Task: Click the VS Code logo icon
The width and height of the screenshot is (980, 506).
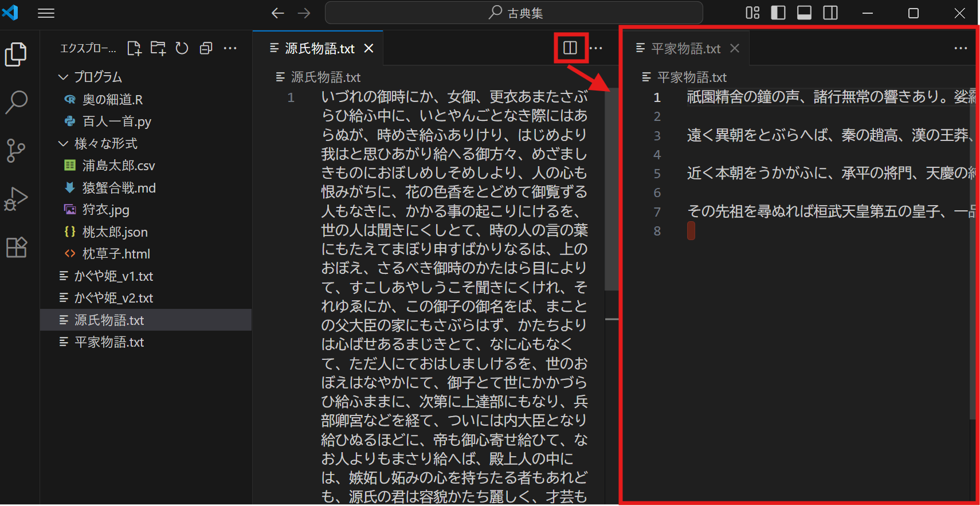Action: (x=10, y=13)
